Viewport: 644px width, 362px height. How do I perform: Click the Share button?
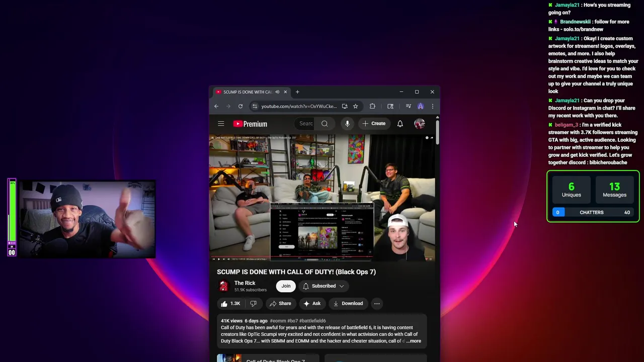tap(280, 304)
